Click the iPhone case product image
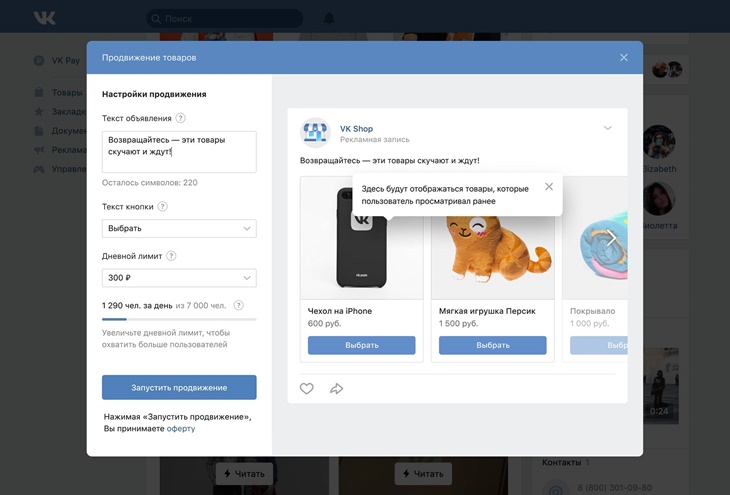Viewport: 730px width, 495px height. click(362, 237)
